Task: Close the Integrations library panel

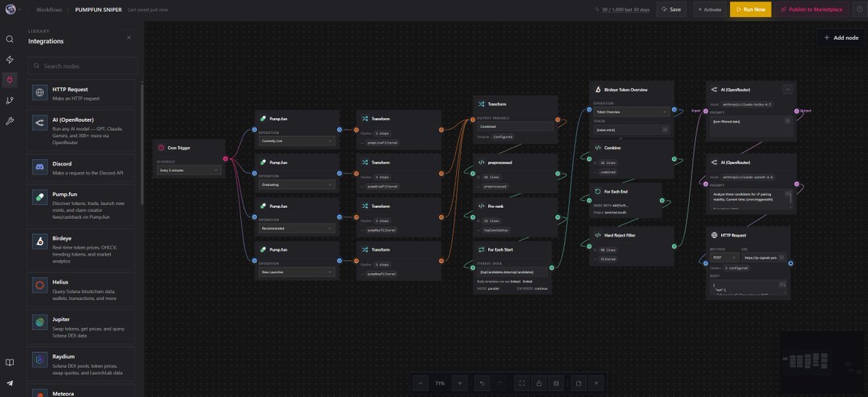Action: [x=129, y=38]
